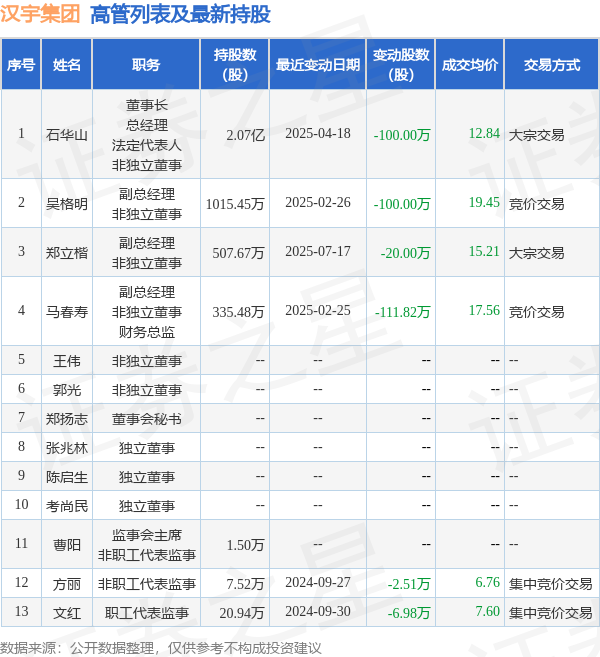Select the 变动股数(股) column header
The height and width of the screenshot is (657, 600).
401,65
